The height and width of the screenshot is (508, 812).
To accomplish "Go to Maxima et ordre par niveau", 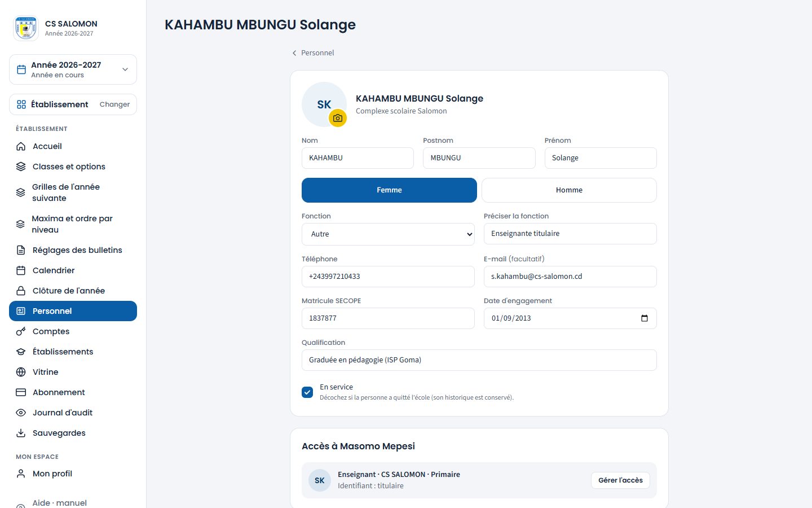I will [x=73, y=224].
